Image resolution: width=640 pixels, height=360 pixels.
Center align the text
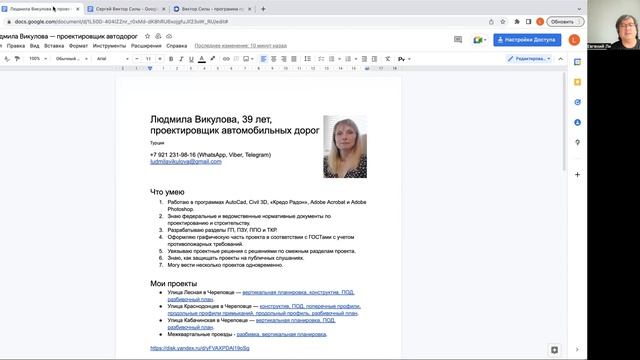273,59
